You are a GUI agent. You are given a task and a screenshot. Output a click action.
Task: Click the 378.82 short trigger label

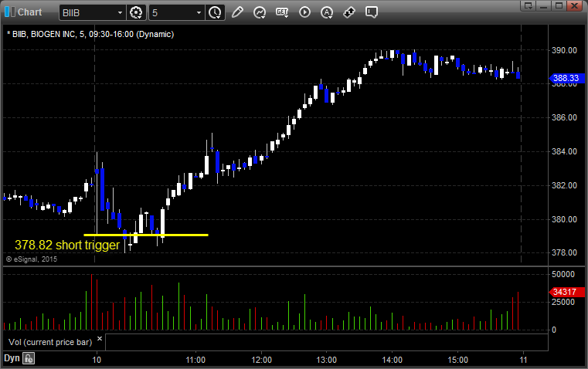pos(67,245)
